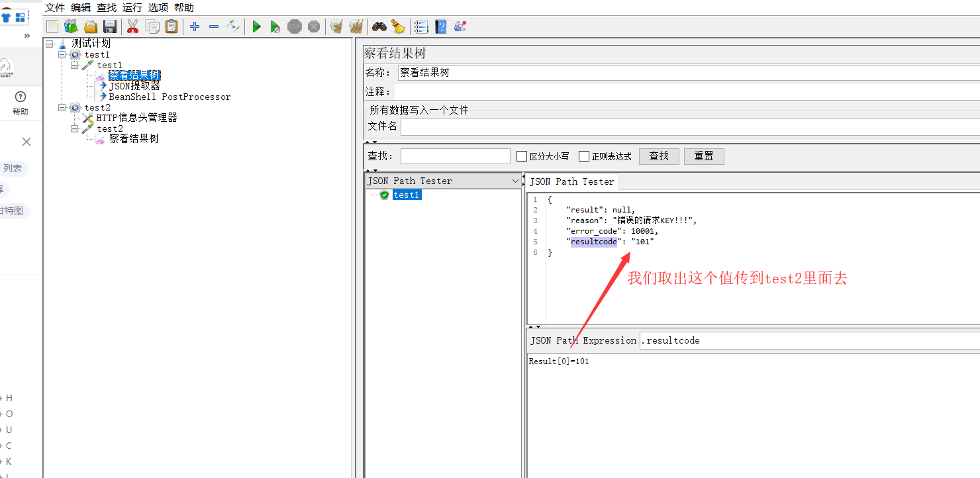The height and width of the screenshot is (478, 980).
Task: Click the "result": null line
Action: tap(601, 210)
